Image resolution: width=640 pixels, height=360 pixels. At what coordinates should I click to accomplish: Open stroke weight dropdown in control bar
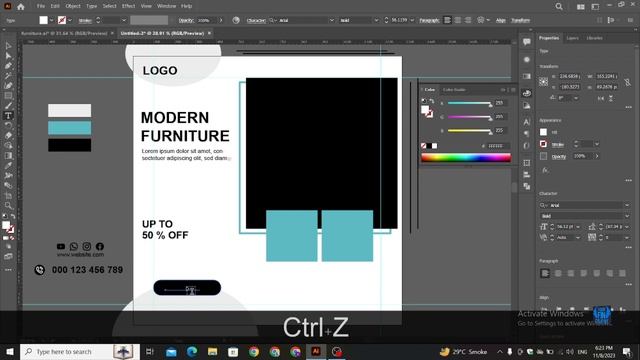(x=124, y=20)
